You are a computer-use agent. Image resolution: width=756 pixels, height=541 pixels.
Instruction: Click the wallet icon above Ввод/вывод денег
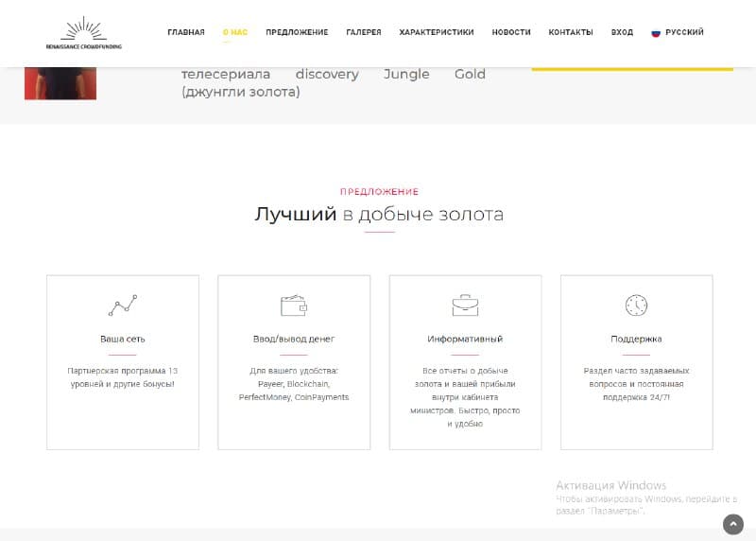click(294, 305)
